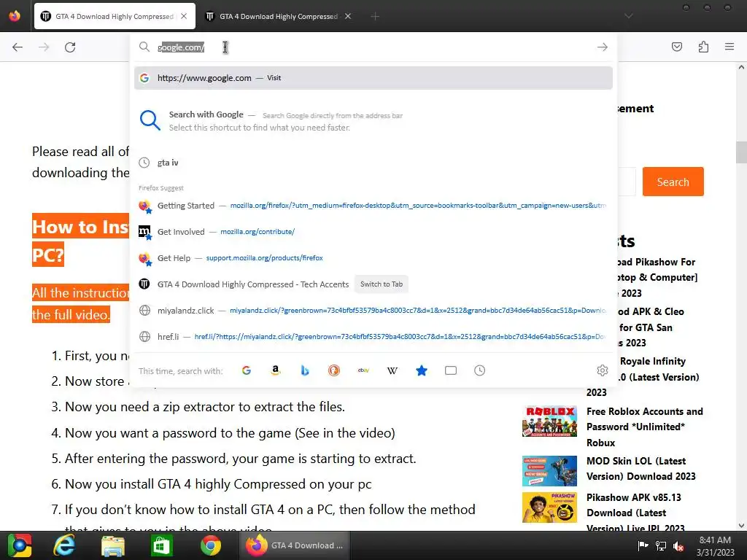Visit https://www.google.com suggestion
Image resolution: width=747 pixels, height=560 pixels.
(x=373, y=77)
